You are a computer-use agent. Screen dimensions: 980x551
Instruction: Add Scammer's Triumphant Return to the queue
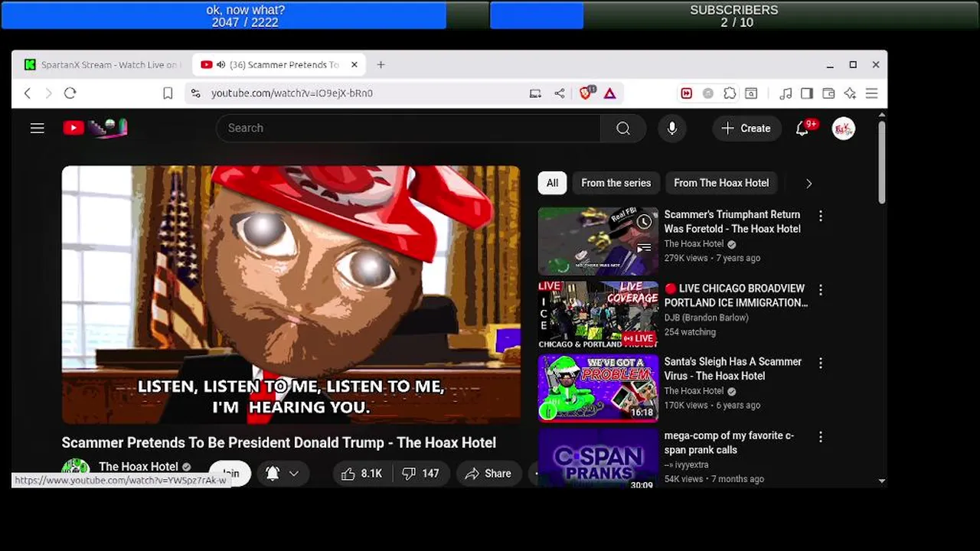645,247
